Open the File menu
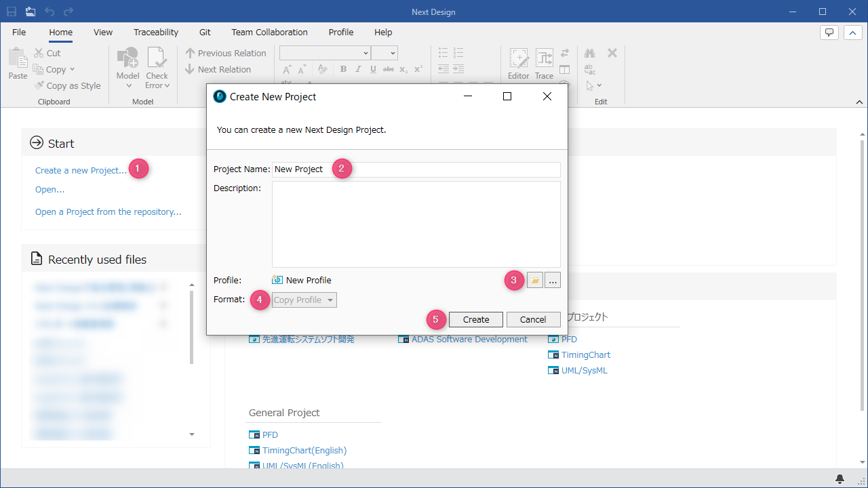868x488 pixels. (19, 32)
